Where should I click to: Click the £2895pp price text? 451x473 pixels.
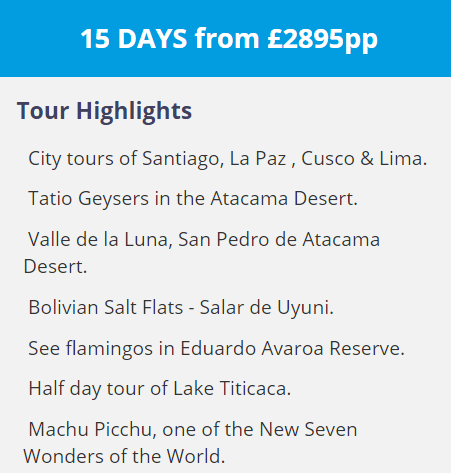[x=322, y=39]
